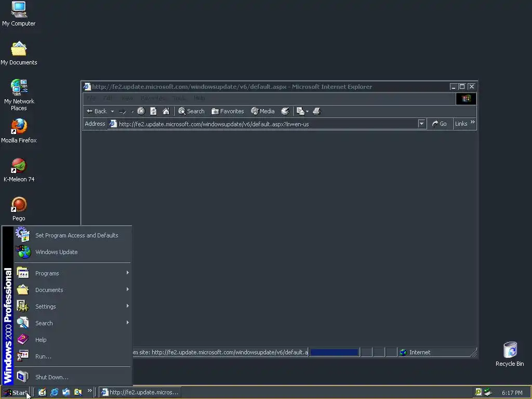Open the File menu in Internet Explorer
The height and width of the screenshot is (399, 532).
(x=91, y=98)
